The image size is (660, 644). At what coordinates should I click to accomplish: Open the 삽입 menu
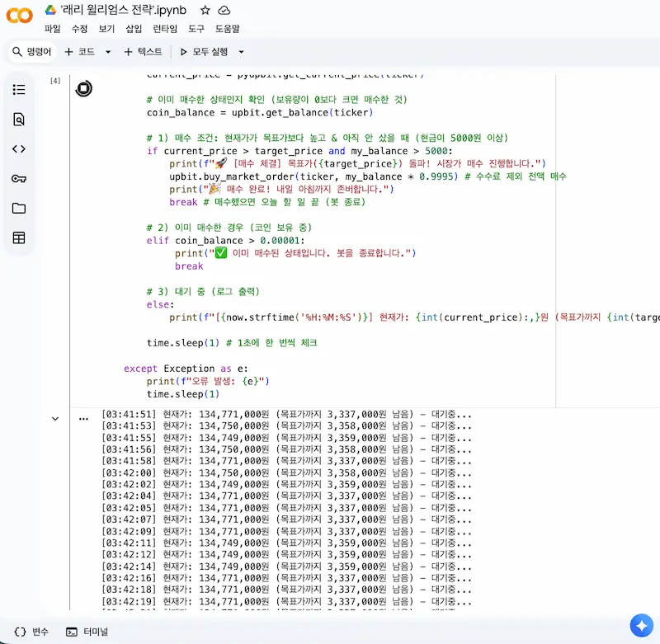coord(134,29)
